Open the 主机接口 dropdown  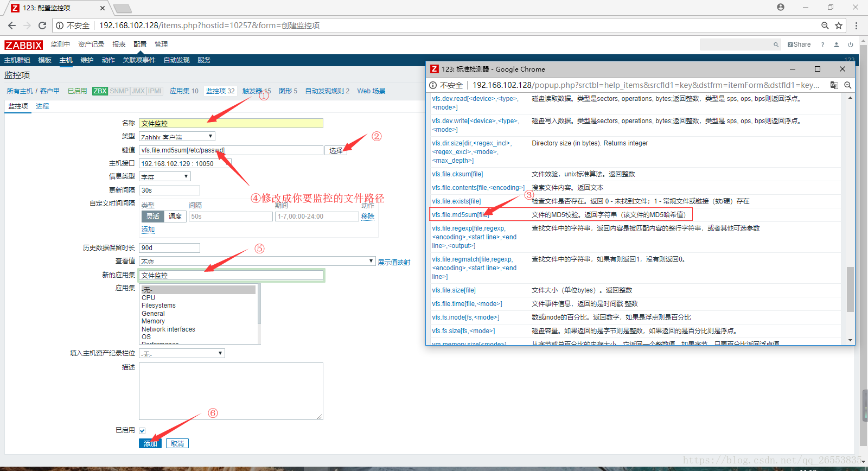pos(185,163)
